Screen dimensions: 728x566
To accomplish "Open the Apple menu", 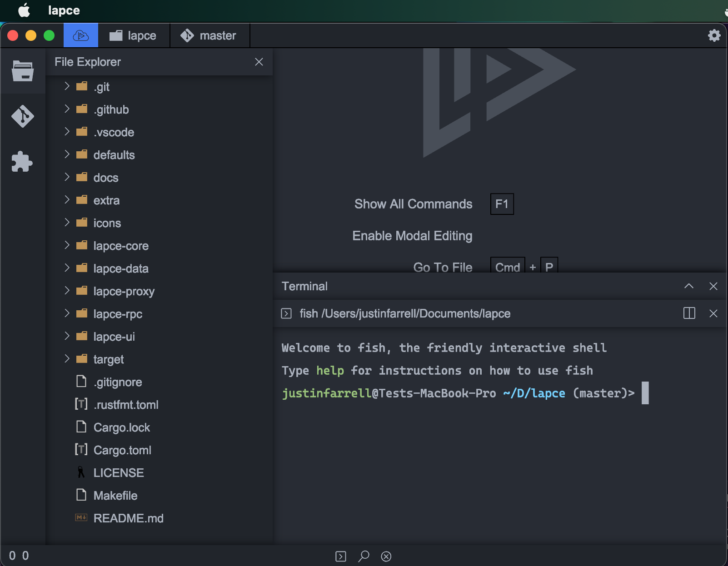I will point(24,10).
